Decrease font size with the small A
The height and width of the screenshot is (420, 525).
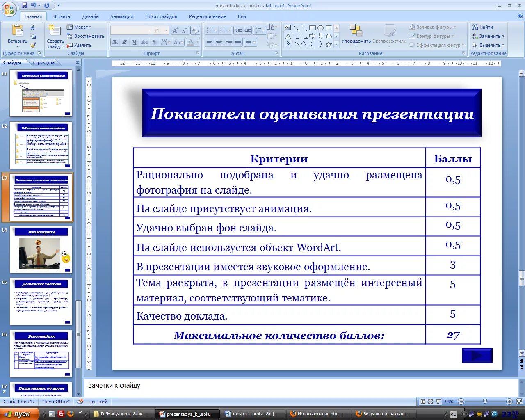click(x=184, y=30)
